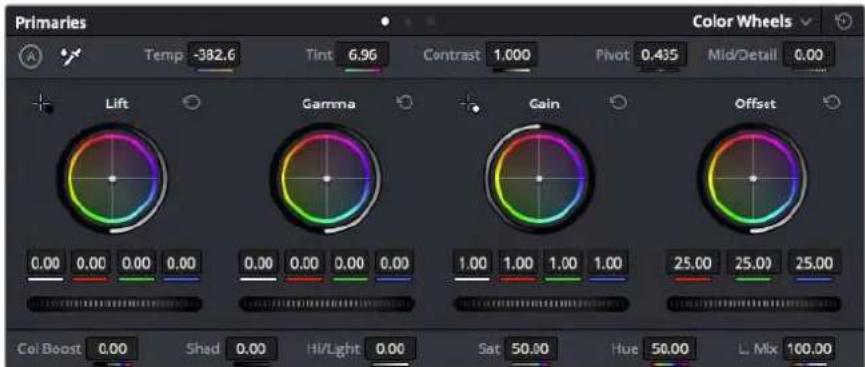Click the Gain wheel label
865x367 pixels.
click(x=544, y=103)
